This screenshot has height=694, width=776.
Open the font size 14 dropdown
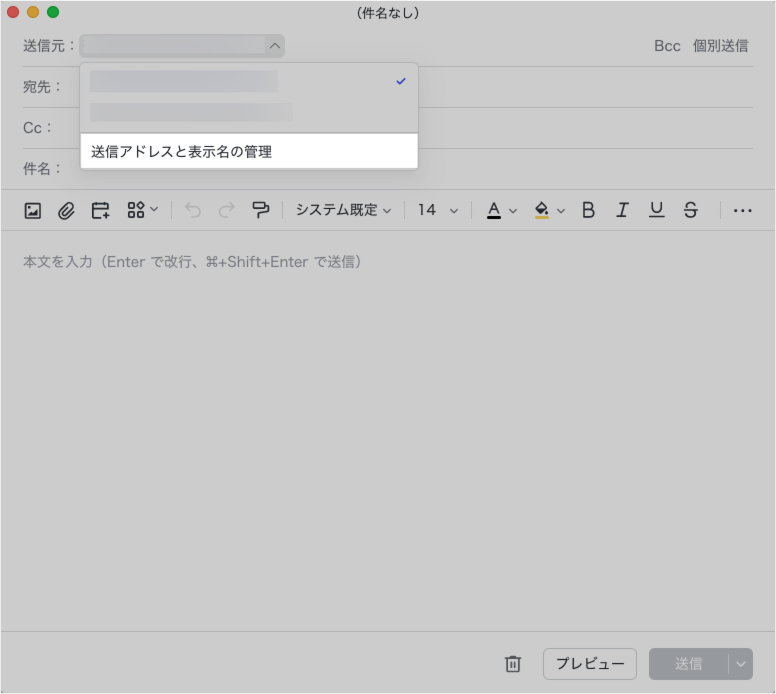[438, 210]
